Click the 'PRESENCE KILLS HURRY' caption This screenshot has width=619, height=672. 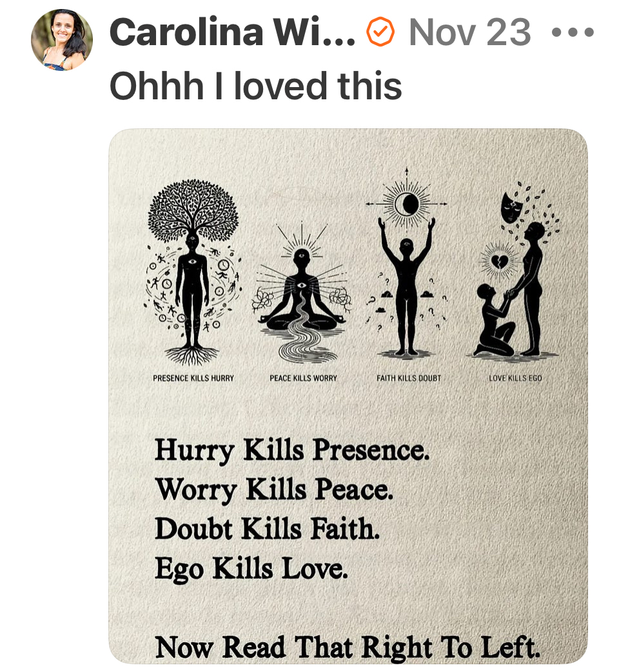tap(193, 378)
